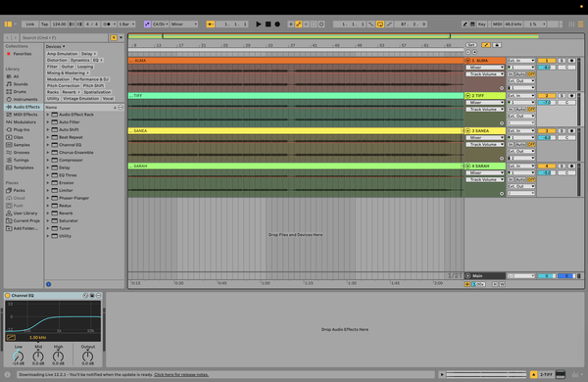This screenshot has width=588, height=382.
Task: Open the Track Volume dropdown on ALMA track
Action: pyautogui.click(x=485, y=74)
